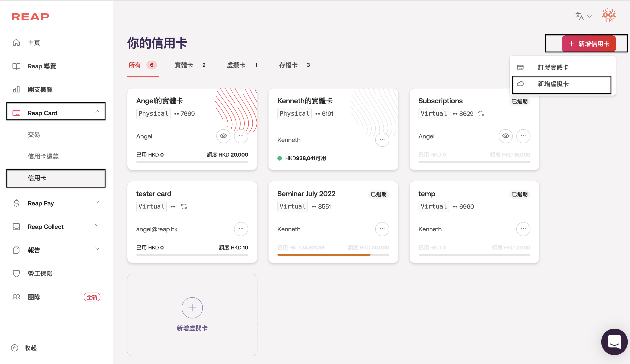Image resolution: width=630 pixels, height=364 pixels.
Task: Open the three-dot menu on temp card
Action: (x=523, y=229)
